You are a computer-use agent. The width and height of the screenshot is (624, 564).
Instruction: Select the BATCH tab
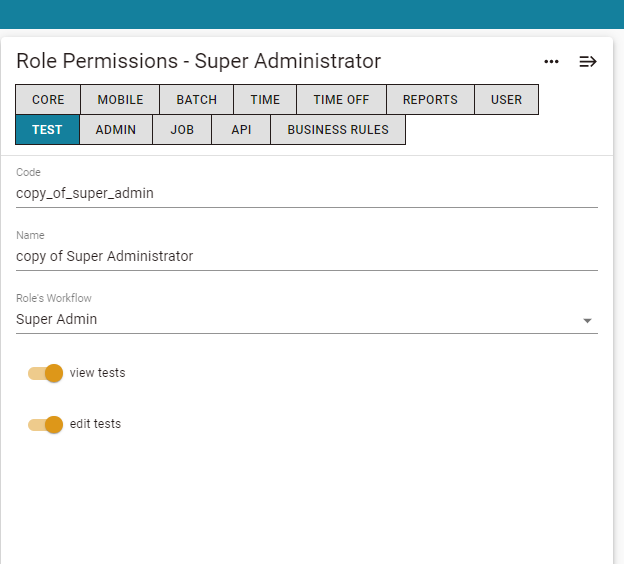click(x=197, y=100)
